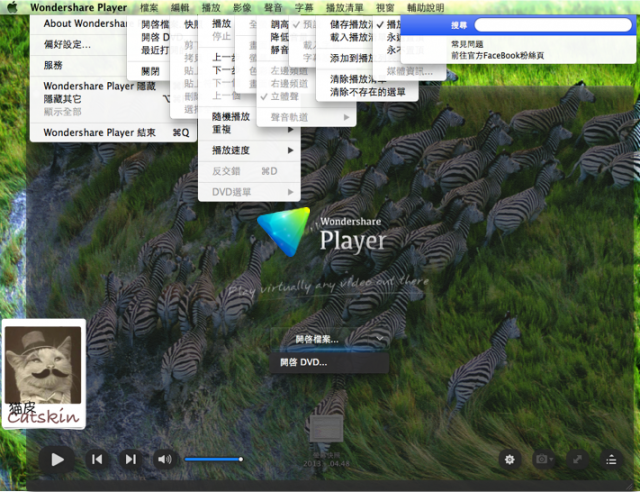This screenshot has height=492, width=640.
Task: Open the 視窗 menu
Action: pos(385,7)
